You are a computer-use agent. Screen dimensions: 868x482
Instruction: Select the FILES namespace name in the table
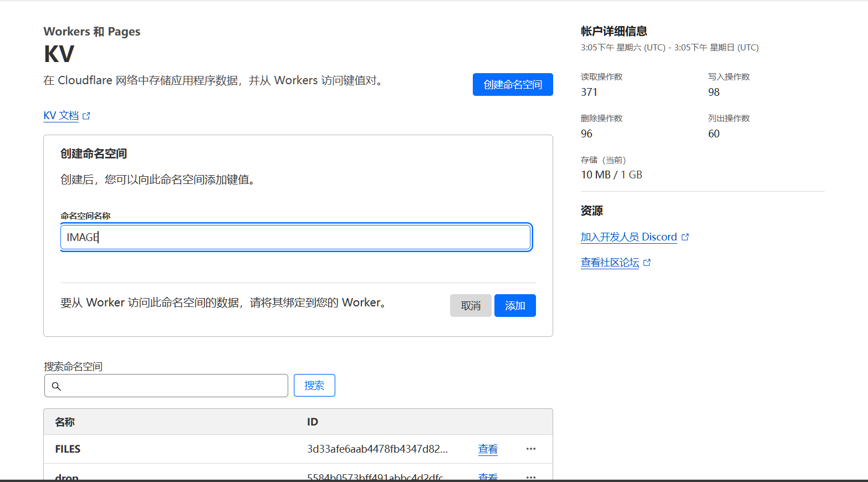tap(68, 449)
